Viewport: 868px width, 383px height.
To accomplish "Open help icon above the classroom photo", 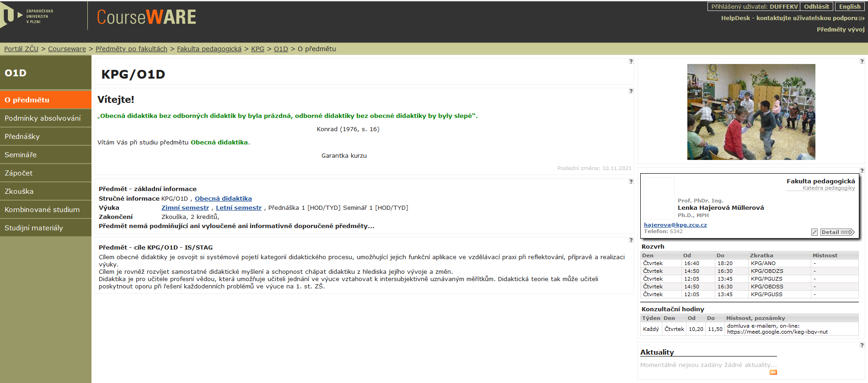I will click(862, 61).
